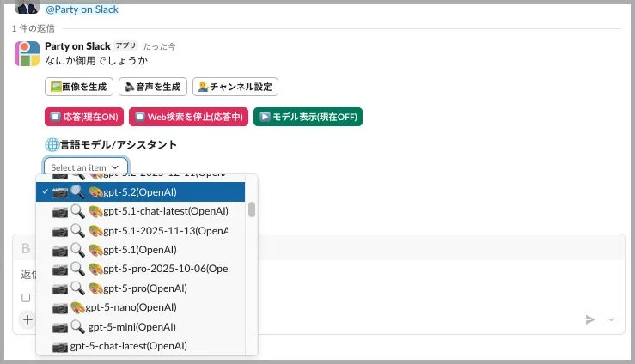Select gpt-5.2(OpenAI) option
Image resolution: width=635 pixels, height=364 pixels.
[x=141, y=191]
